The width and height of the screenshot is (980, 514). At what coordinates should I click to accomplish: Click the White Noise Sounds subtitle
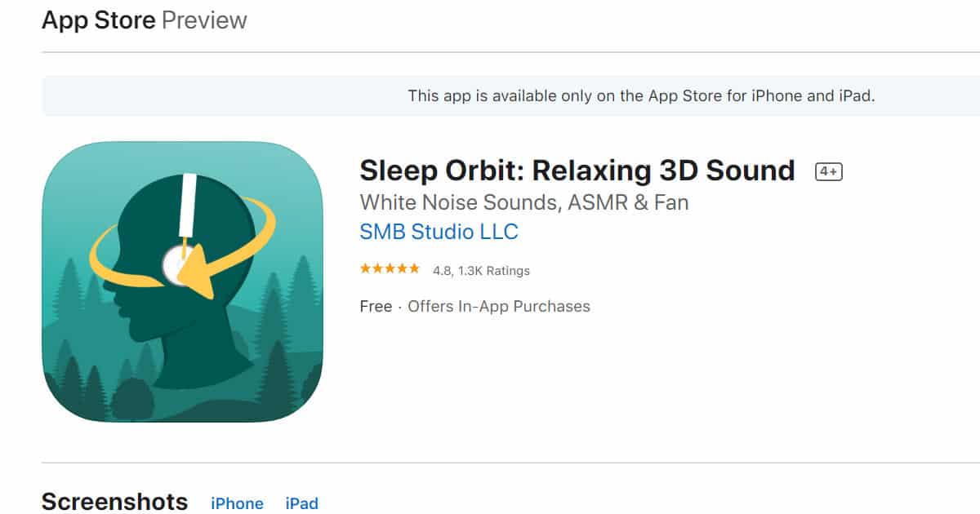[x=523, y=202]
